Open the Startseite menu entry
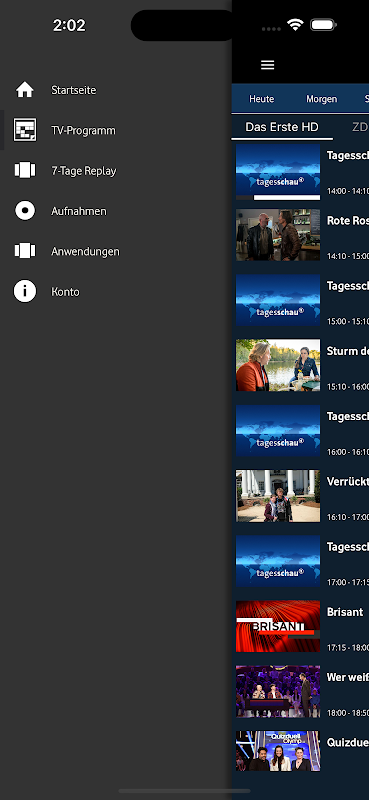Image resolution: width=369 pixels, height=800 pixels. (x=73, y=90)
